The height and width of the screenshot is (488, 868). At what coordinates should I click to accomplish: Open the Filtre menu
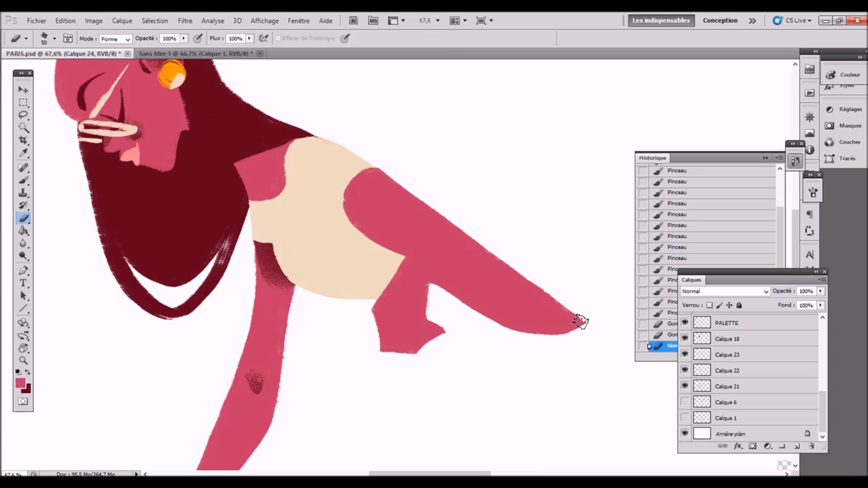click(x=185, y=21)
